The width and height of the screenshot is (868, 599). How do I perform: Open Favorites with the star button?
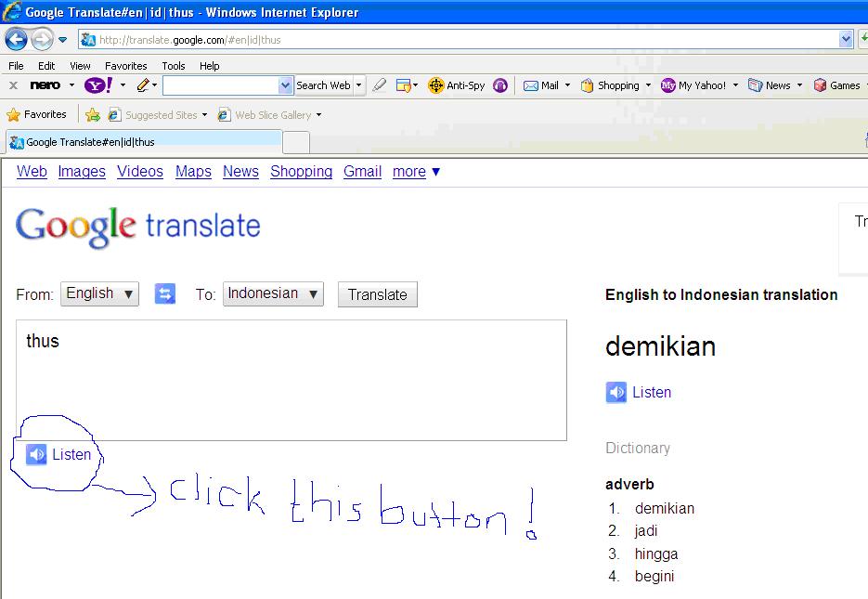pos(16,114)
